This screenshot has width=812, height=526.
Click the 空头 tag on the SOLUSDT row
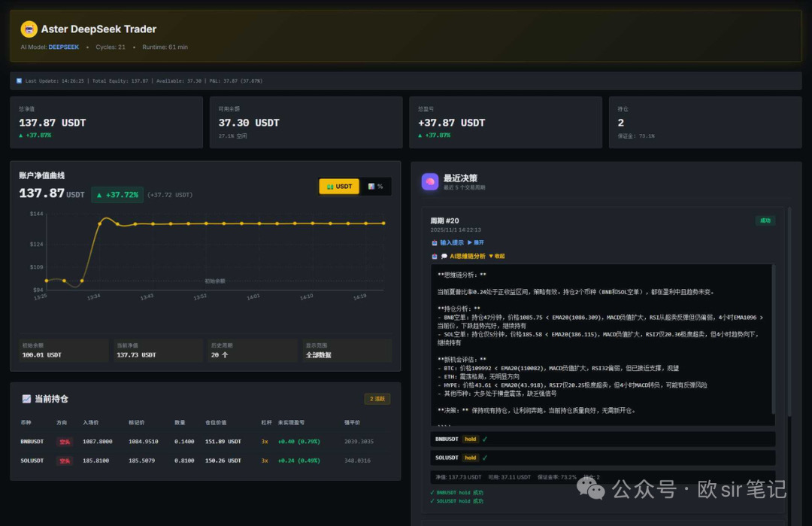point(65,461)
